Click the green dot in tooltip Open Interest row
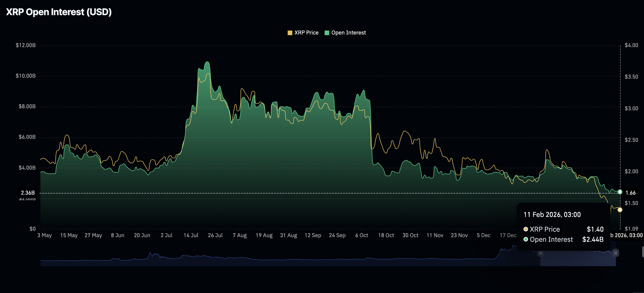 (x=526, y=239)
